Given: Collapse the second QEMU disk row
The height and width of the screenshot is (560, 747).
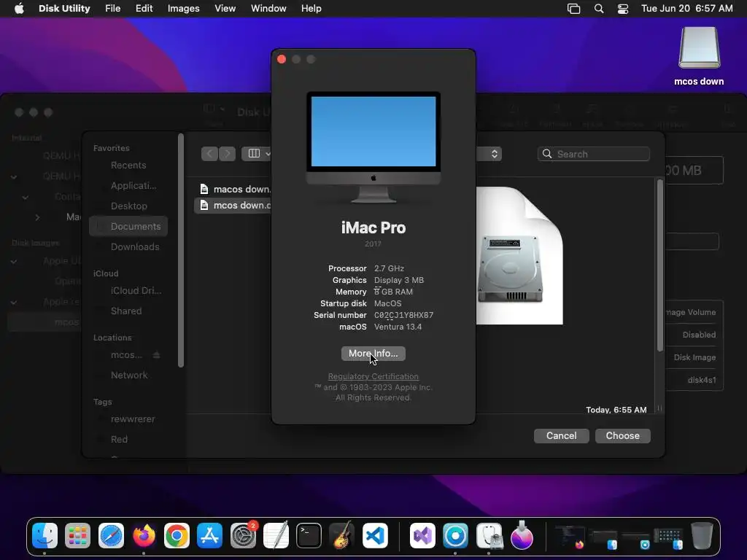Looking at the screenshot, I should tap(14, 176).
